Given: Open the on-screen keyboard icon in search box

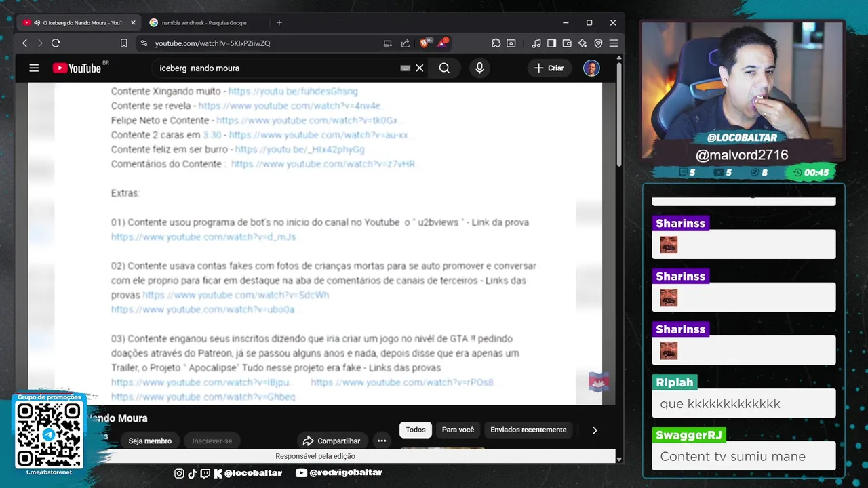Looking at the screenshot, I should coord(405,68).
